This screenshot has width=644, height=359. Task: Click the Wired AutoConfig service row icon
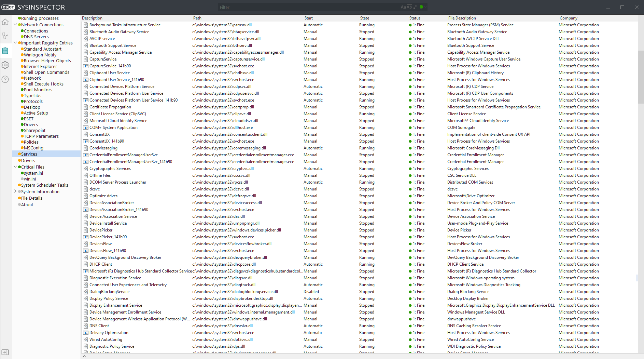click(86, 340)
